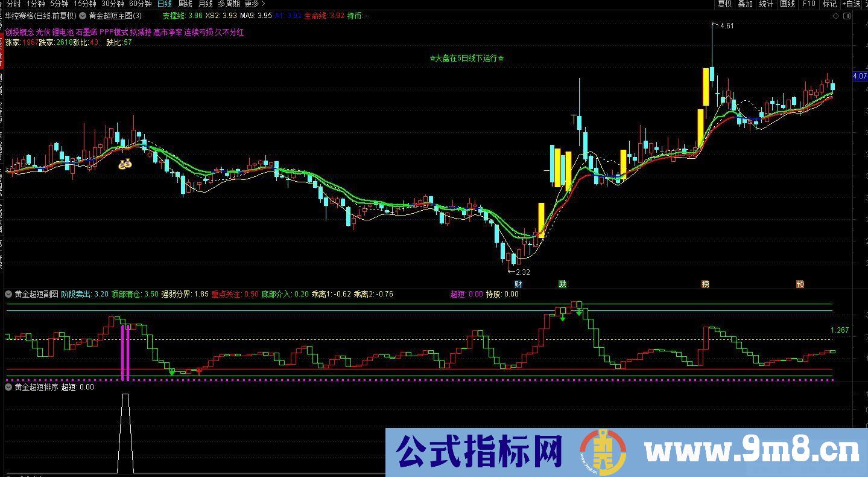This screenshot has width=868, height=477.
Task: Select the 15分钟 period tab
Action: pyautogui.click(x=85, y=4)
